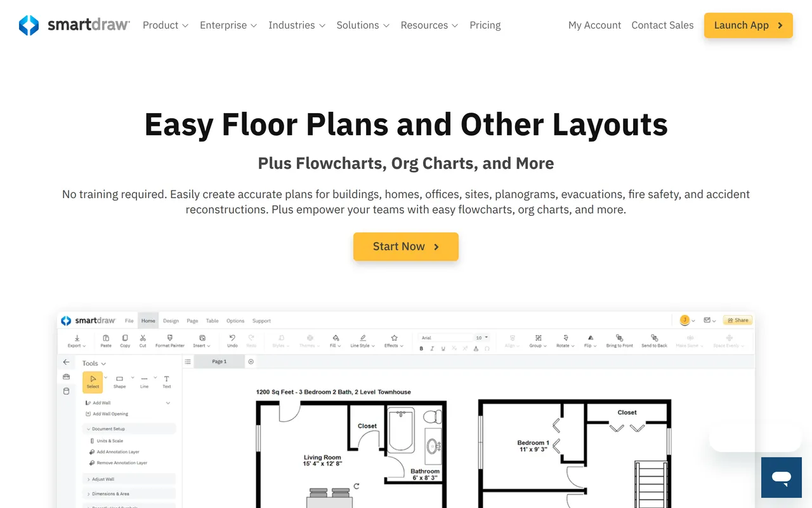The height and width of the screenshot is (508, 812).
Task: Open the Effects star dropdown
Action: 394,341
